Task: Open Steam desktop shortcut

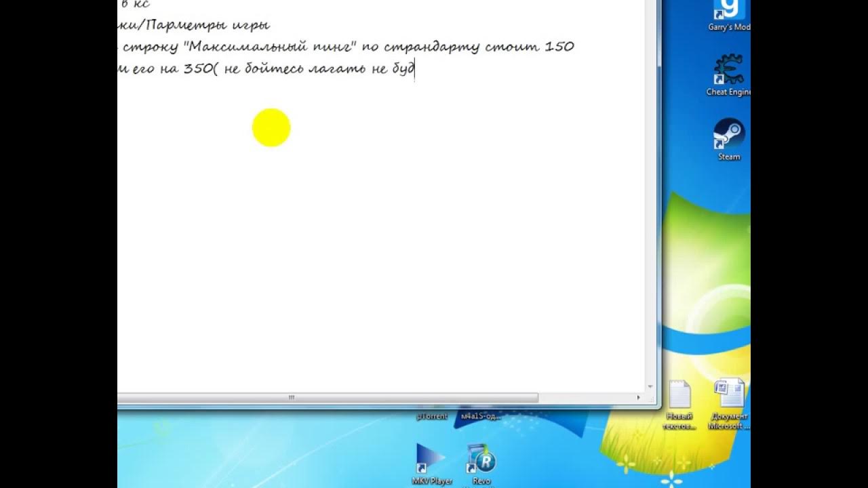Action: pyautogui.click(x=729, y=140)
